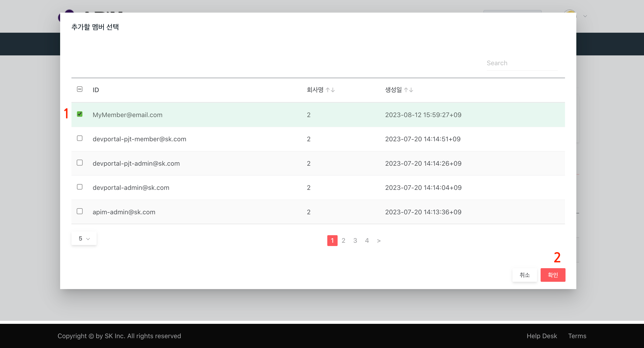
Task: Go to page 2 of the member list
Action: click(343, 241)
